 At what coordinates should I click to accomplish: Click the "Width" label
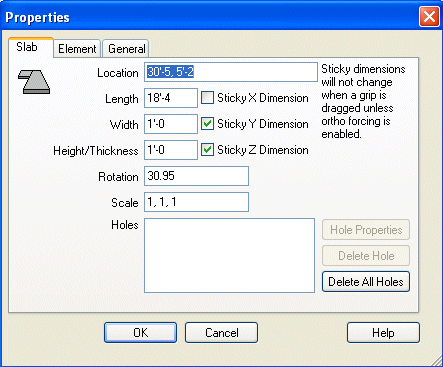point(124,125)
